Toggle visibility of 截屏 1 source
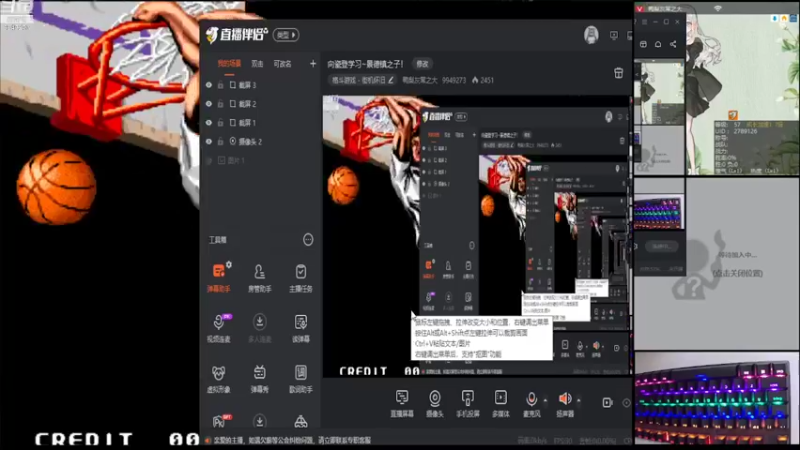This screenshot has height=450, width=800. [x=209, y=122]
